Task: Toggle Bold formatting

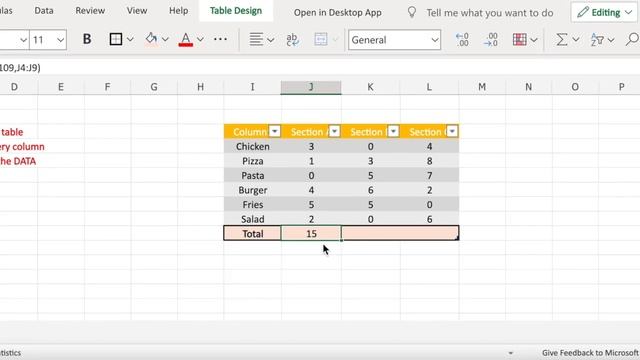Action: (87, 39)
